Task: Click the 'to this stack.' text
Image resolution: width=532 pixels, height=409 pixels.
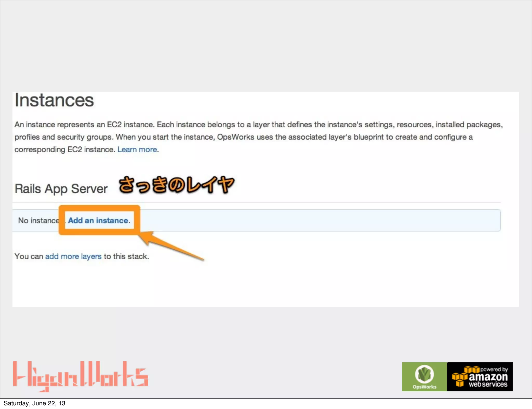Action: [126, 256]
